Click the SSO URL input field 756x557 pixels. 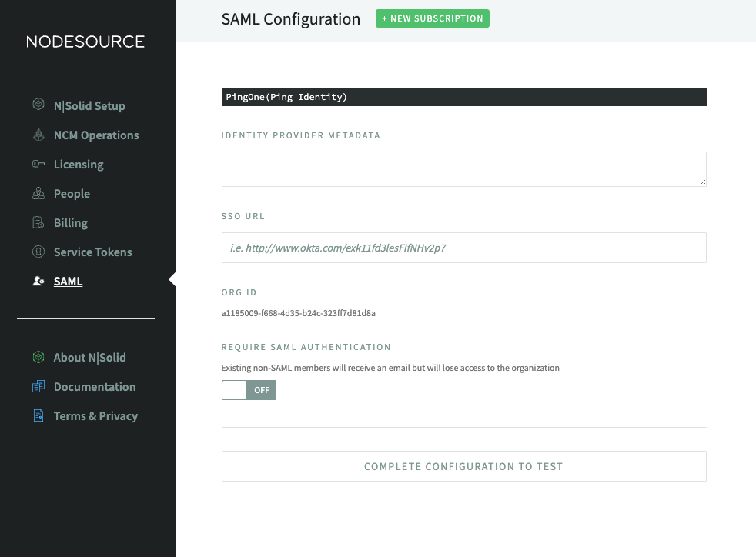pyautogui.click(x=463, y=248)
